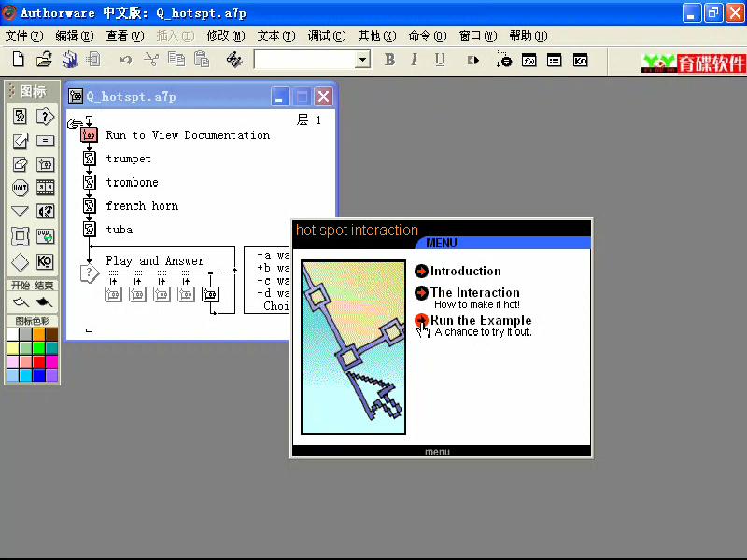The image size is (747, 560).
Task: Choose the magenta icon color swatch
Action: 51,361
